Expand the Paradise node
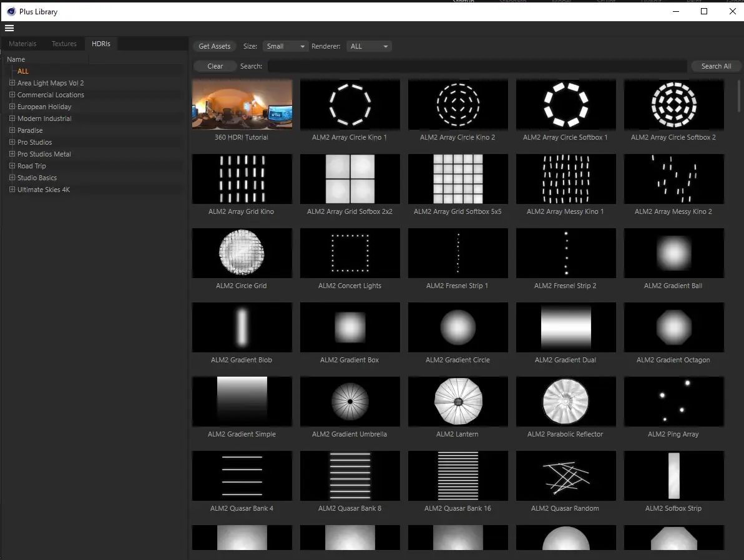 [x=12, y=130]
